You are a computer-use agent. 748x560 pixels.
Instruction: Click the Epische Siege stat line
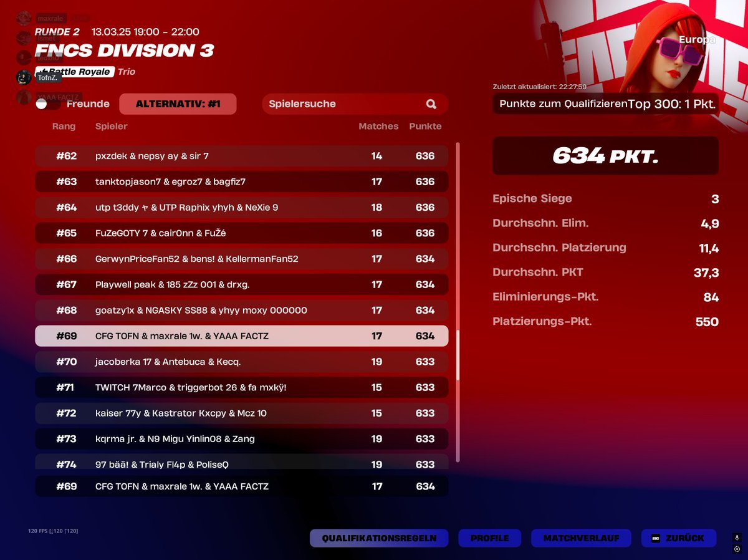(x=605, y=199)
